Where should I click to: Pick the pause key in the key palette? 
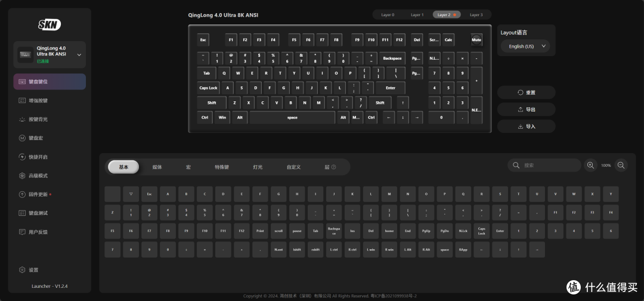point(297,231)
